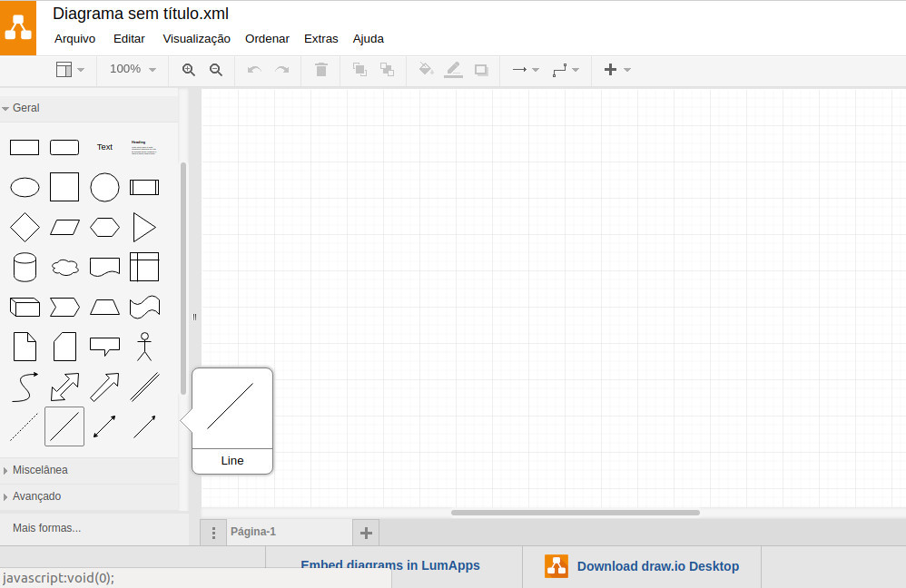
Task: Select the circle shape
Action: 104,187
